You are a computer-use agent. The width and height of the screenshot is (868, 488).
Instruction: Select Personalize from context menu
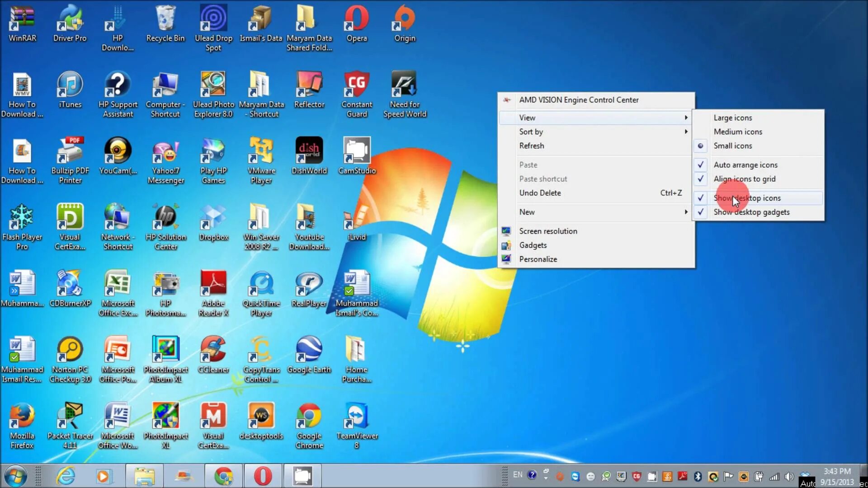click(x=538, y=258)
